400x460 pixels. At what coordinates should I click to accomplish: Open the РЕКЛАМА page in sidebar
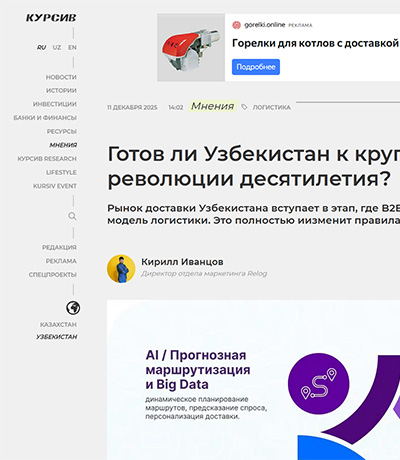click(x=61, y=261)
